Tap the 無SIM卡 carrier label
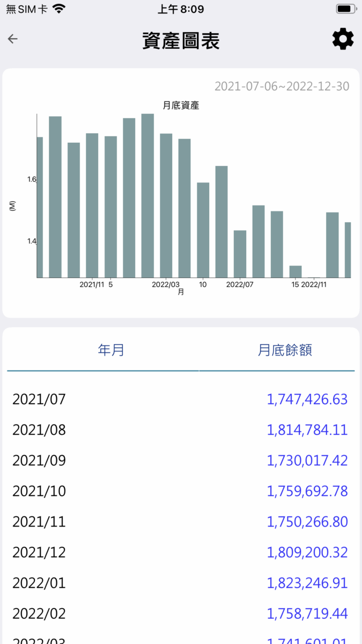Viewport: 362px width, 644px height. (x=27, y=9)
